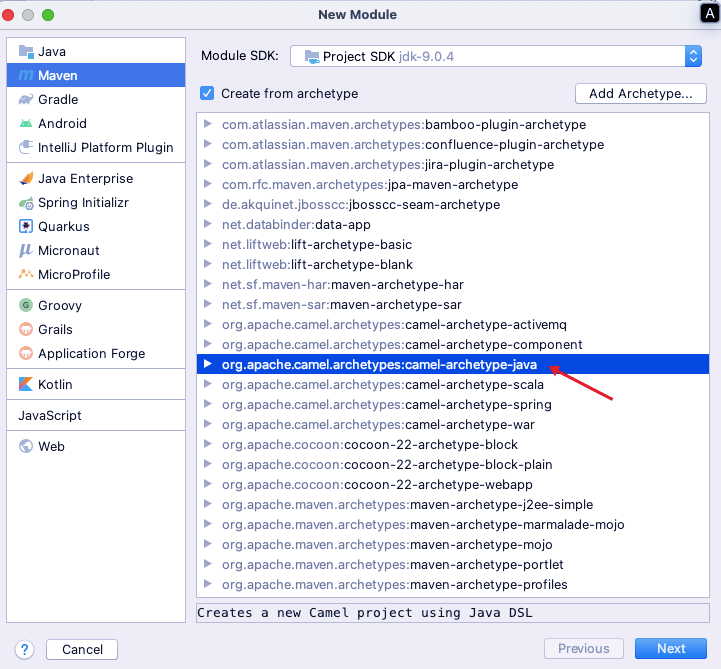Uncheck Create from archetype checkbox
The width and height of the screenshot is (721, 669).
207,93
